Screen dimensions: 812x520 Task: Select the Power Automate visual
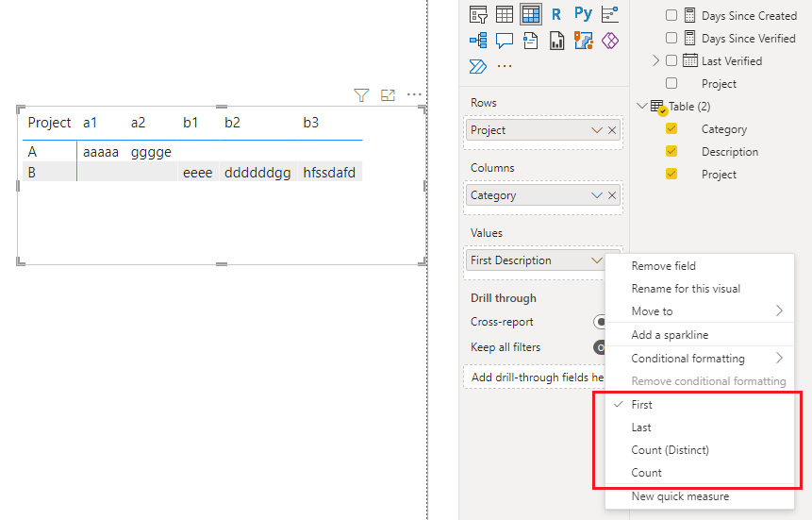click(x=477, y=66)
